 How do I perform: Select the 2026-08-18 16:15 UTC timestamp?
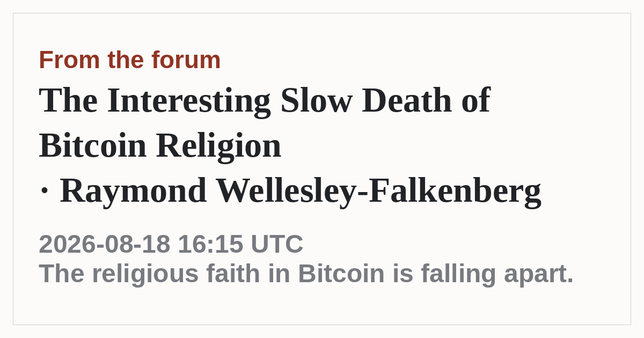(x=171, y=244)
